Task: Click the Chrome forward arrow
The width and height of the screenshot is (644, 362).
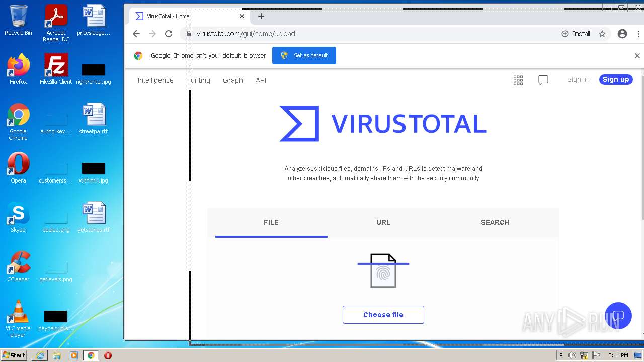Action: (x=152, y=34)
